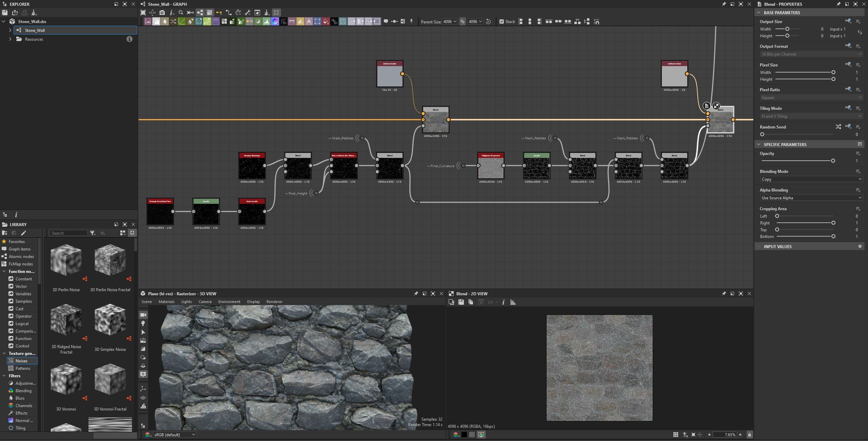The image size is (868, 441).
Task: Open the Camera menu in 3D view
Action: tap(205, 302)
